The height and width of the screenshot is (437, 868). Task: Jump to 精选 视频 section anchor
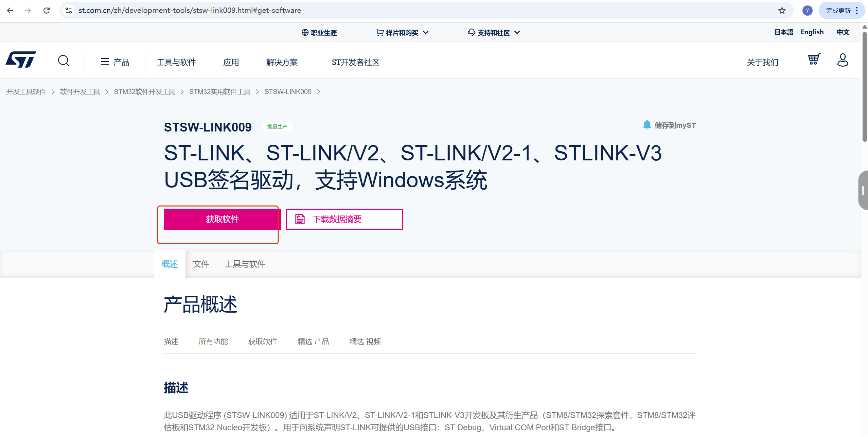pos(365,342)
